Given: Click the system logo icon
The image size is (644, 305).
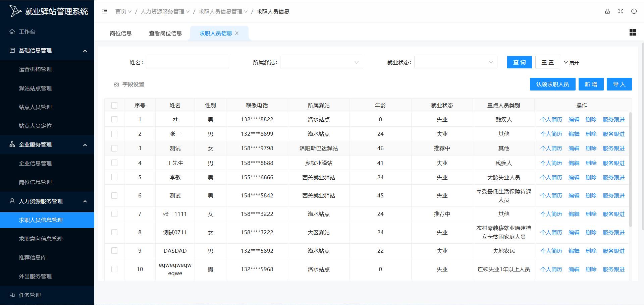Looking at the screenshot, I should [15, 11].
